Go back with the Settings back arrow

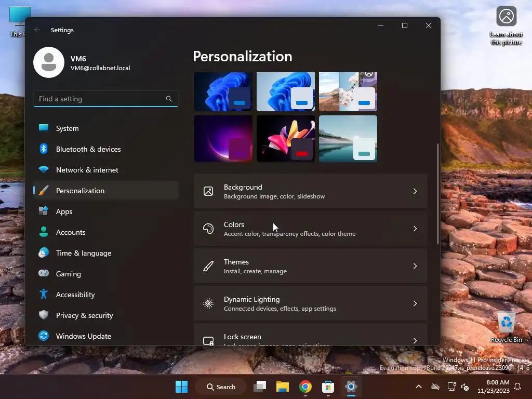point(37,30)
